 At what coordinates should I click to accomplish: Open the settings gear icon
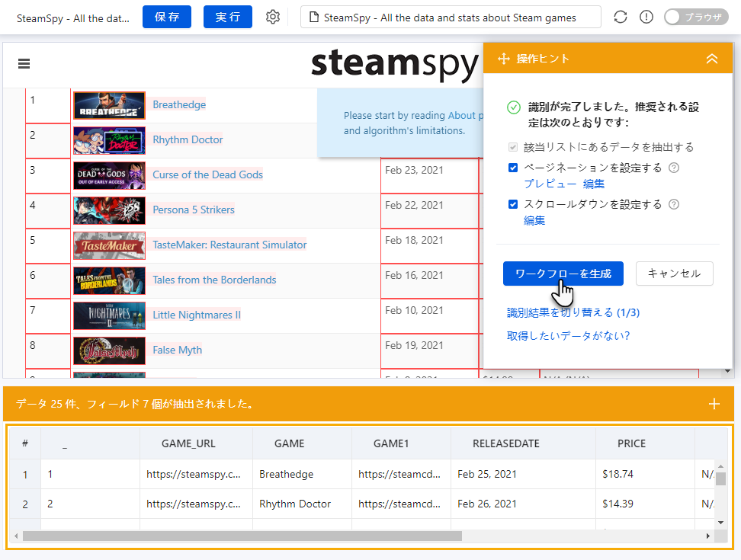pos(273,18)
